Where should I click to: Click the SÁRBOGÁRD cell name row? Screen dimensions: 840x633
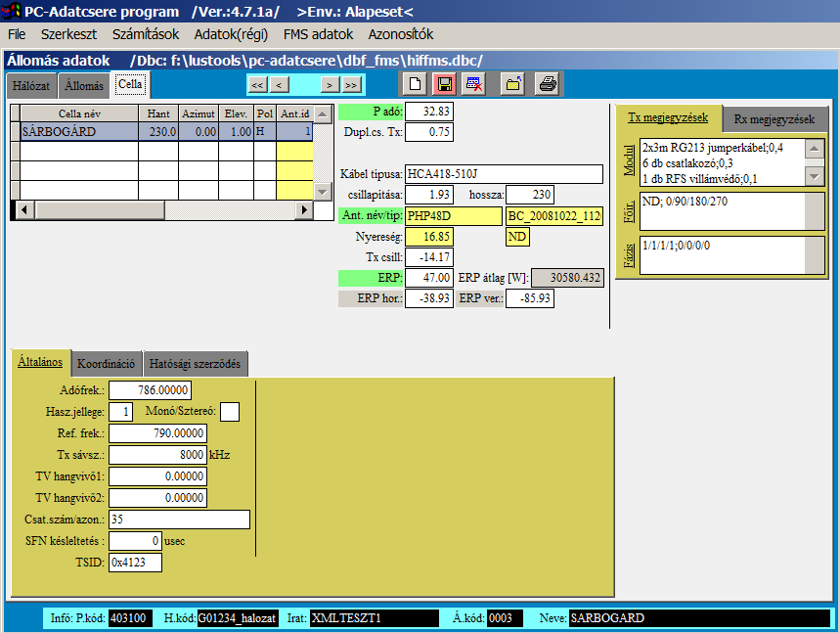pos(79,132)
